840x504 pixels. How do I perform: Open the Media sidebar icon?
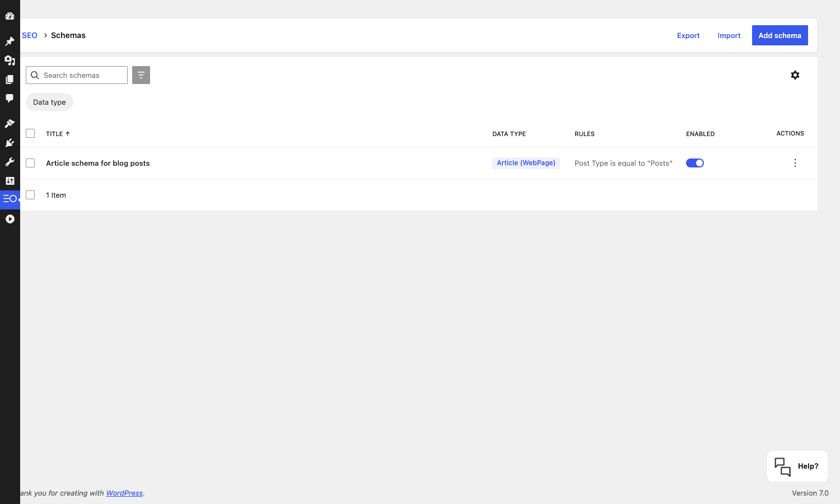[x=10, y=60]
